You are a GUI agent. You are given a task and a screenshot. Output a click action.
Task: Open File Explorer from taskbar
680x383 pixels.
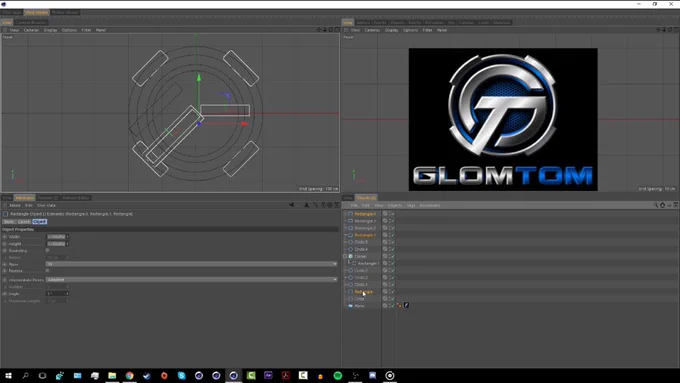coord(112,376)
